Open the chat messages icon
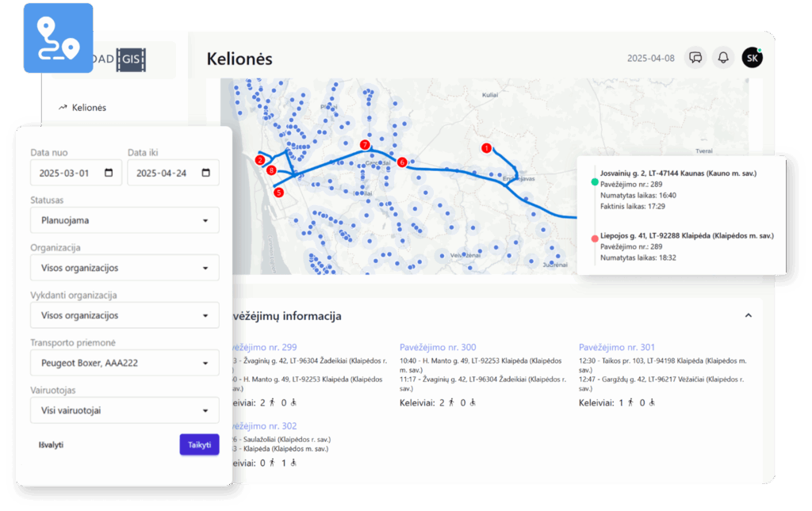 (695, 57)
